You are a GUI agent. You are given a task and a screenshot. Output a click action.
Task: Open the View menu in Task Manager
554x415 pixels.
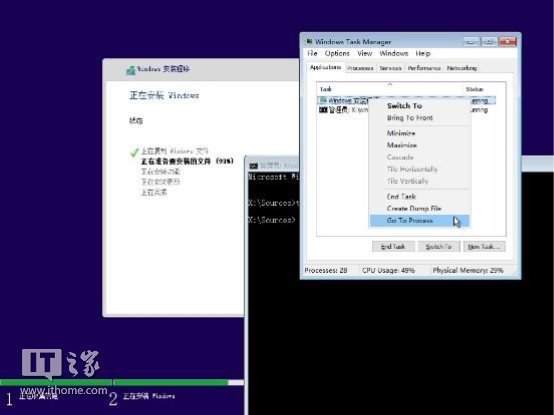[x=365, y=53]
